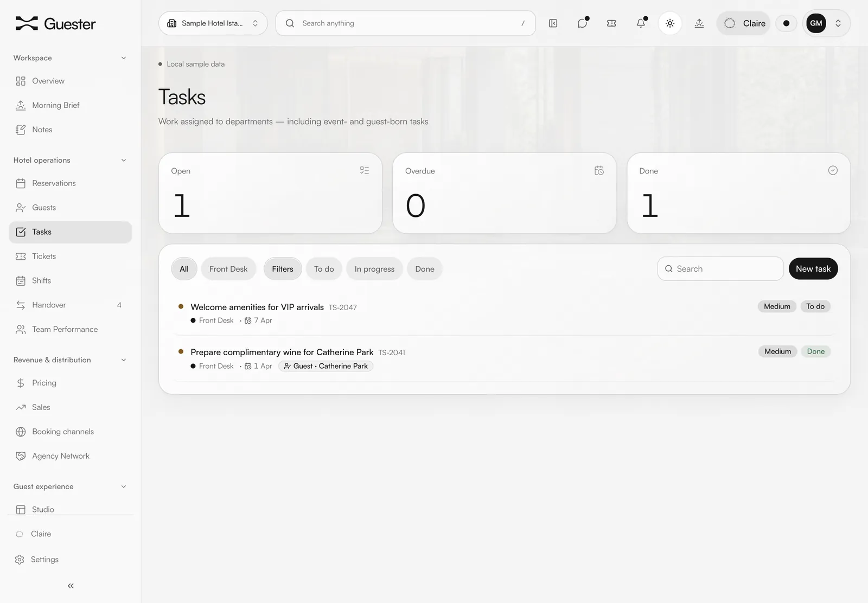The image size is (868, 603).
Task: Show In progress tasks
Action: (x=374, y=269)
